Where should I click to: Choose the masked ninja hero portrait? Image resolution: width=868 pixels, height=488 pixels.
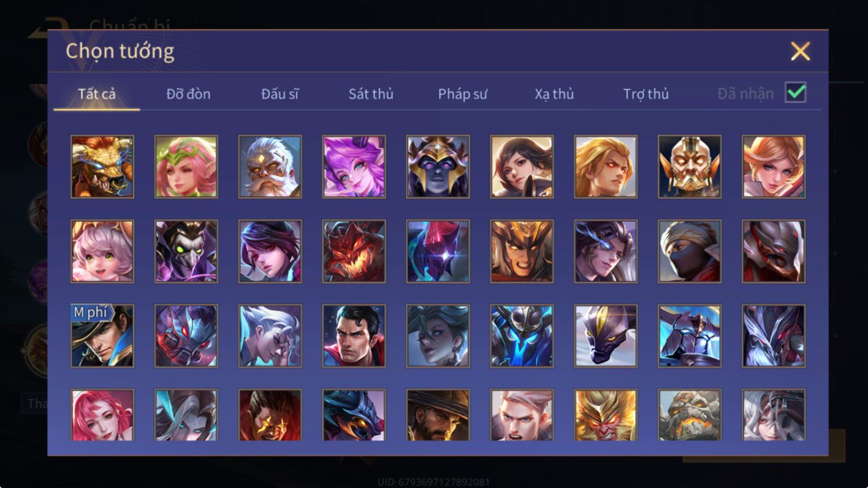tap(689, 252)
